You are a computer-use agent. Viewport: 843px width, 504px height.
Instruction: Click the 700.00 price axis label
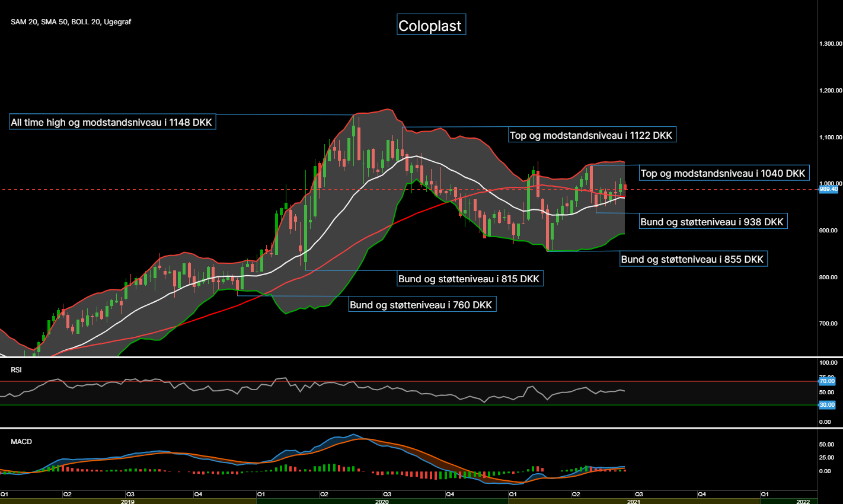click(x=828, y=324)
